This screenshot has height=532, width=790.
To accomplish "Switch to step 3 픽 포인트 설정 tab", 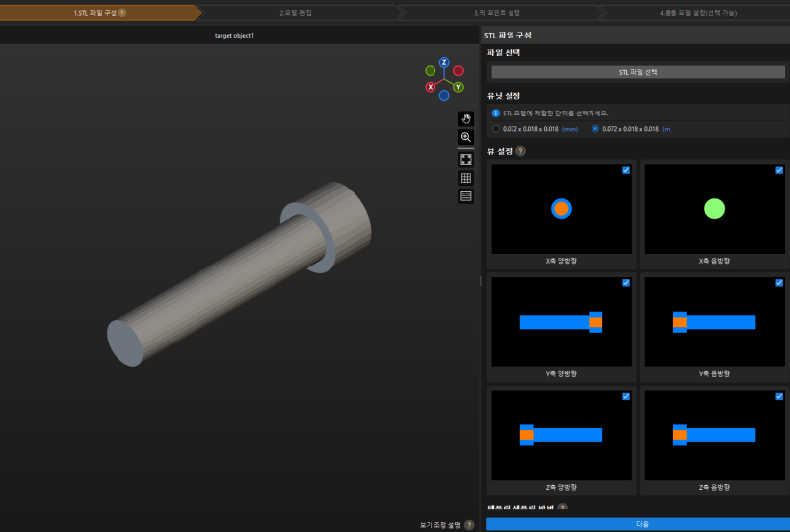I will pyautogui.click(x=499, y=13).
